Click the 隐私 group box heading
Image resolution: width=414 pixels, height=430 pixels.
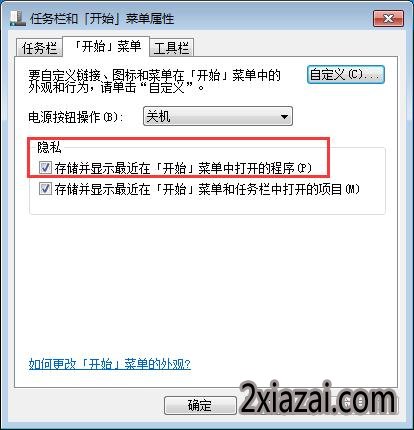[49, 147]
